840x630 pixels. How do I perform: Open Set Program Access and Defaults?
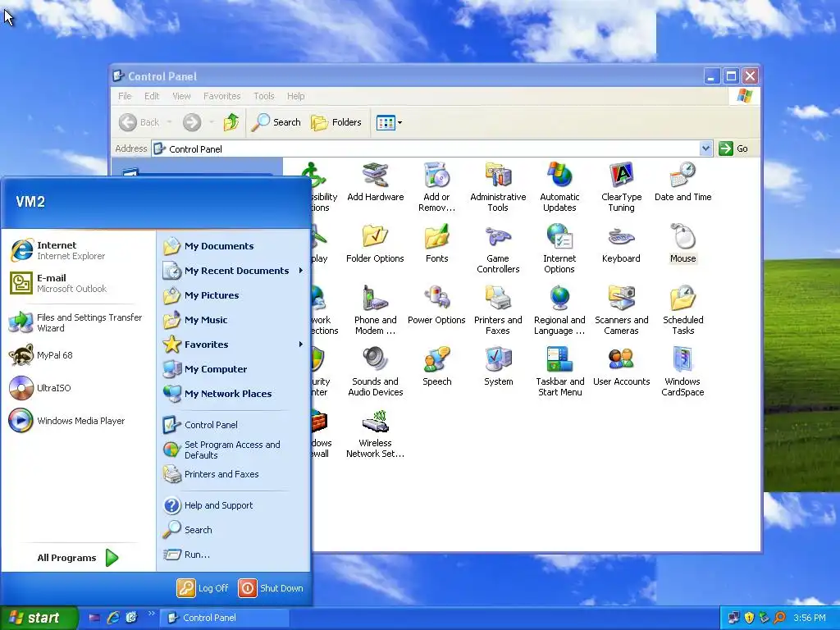coord(234,450)
